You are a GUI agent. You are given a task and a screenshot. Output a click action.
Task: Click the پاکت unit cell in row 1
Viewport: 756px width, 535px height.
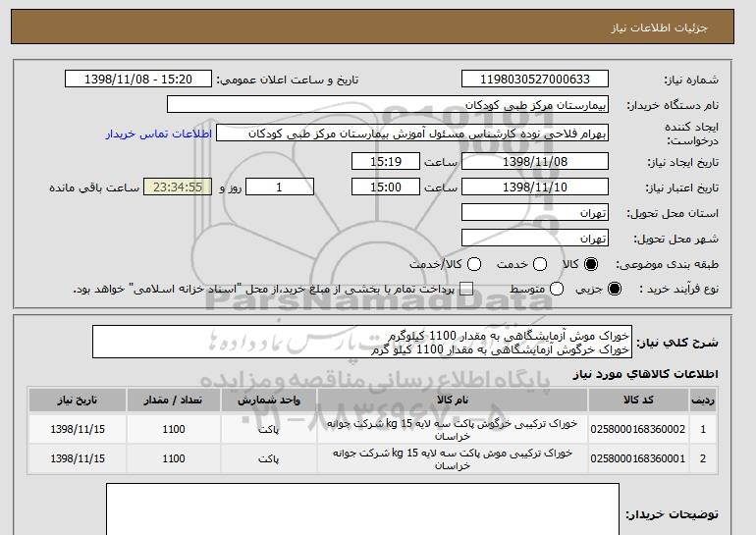coord(269,429)
